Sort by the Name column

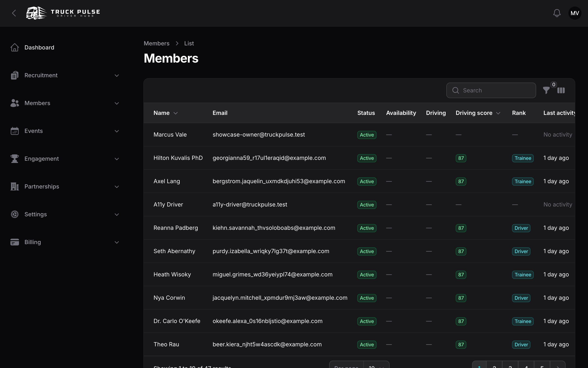165,113
